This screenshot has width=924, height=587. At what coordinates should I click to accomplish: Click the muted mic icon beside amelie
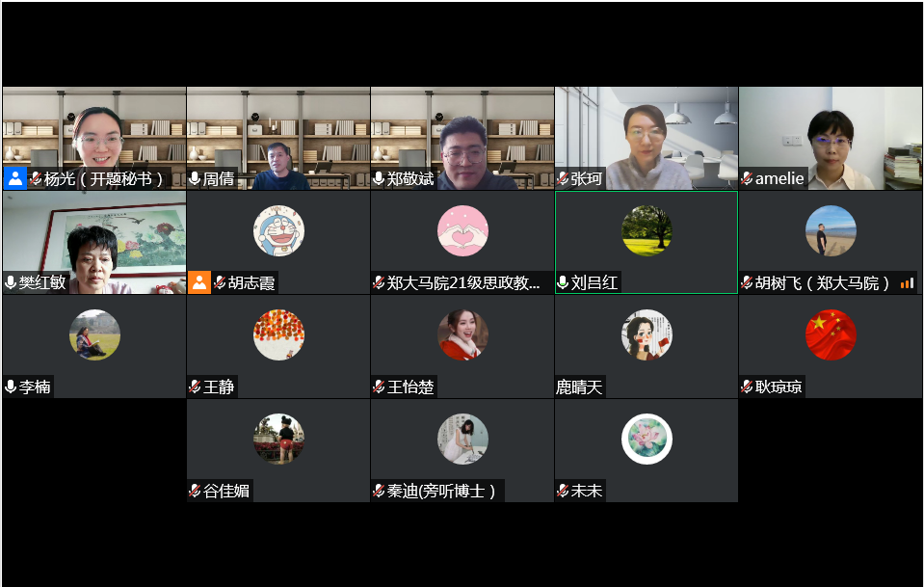click(748, 178)
